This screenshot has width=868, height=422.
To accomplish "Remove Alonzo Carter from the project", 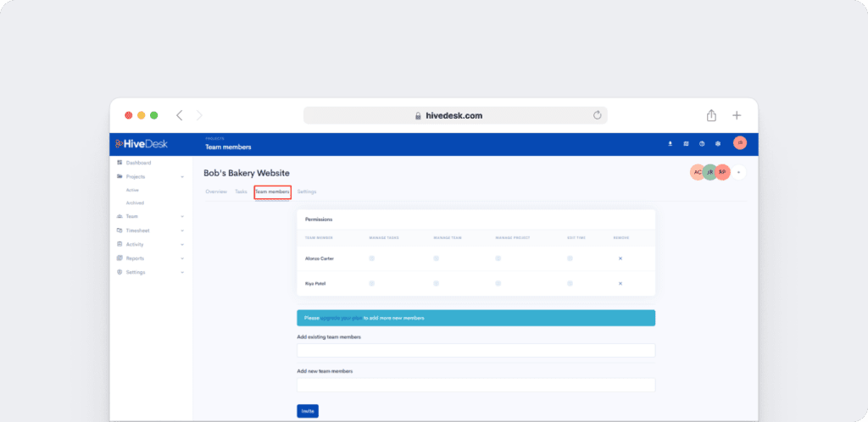I will pyautogui.click(x=620, y=258).
